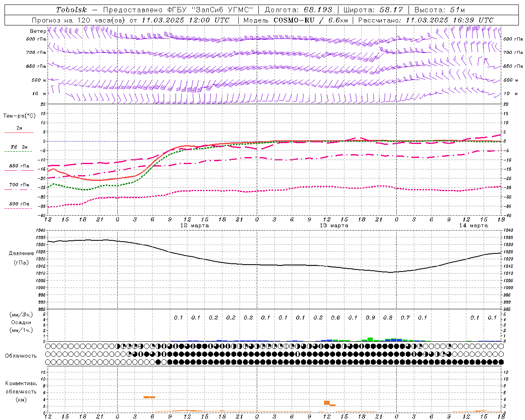The image size is (525, 420).
Task: Click the '500 м' wind level label on left
Action: [39, 80]
